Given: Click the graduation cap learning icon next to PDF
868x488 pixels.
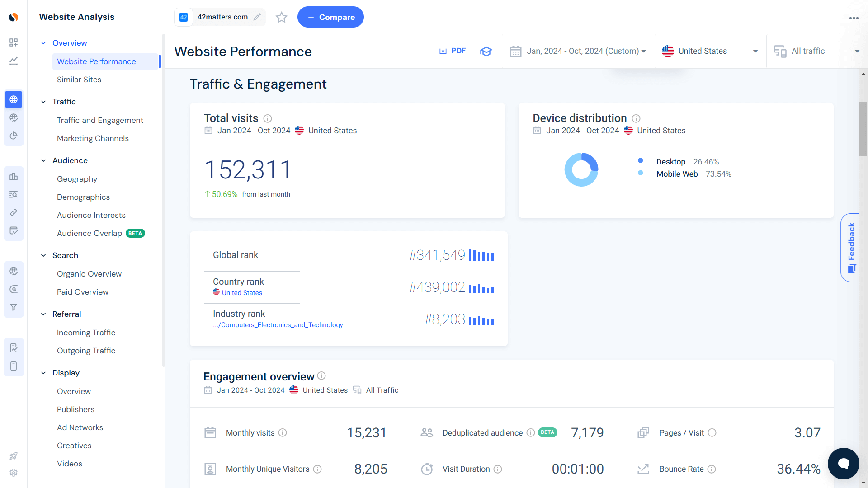Looking at the screenshot, I should [x=486, y=51].
